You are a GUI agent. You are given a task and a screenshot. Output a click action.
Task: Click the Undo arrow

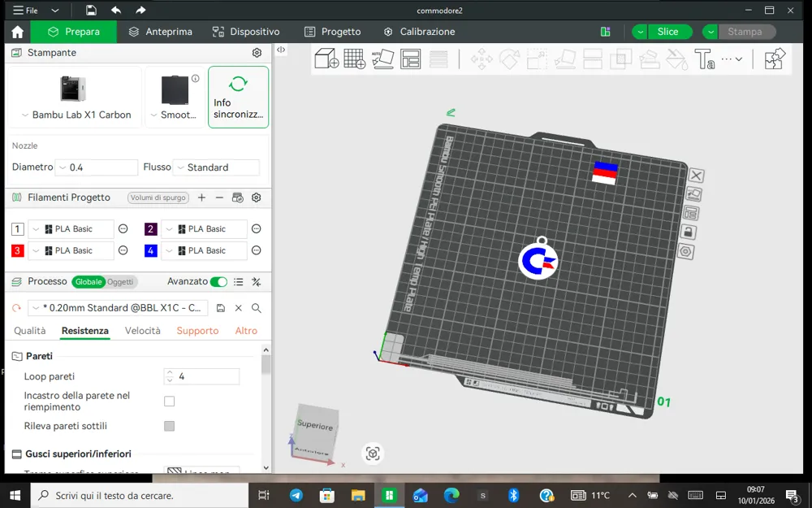click(x=116, y=11)
